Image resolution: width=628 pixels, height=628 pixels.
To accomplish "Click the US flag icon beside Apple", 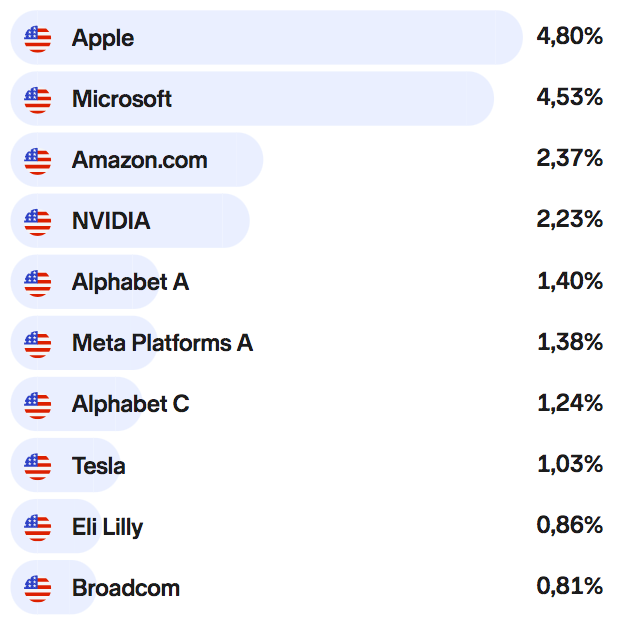I will pos(37,38).
